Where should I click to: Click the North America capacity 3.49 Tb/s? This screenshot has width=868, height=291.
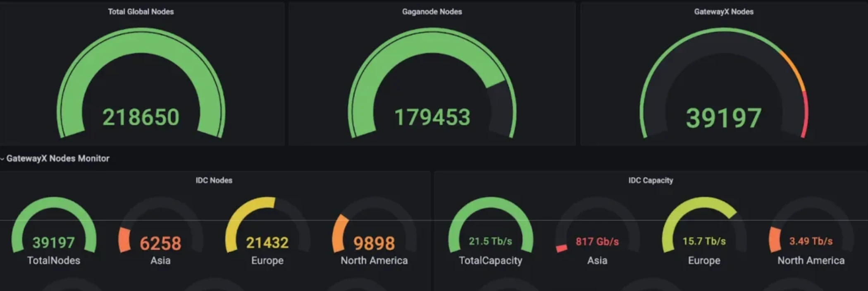coord(811,241)
